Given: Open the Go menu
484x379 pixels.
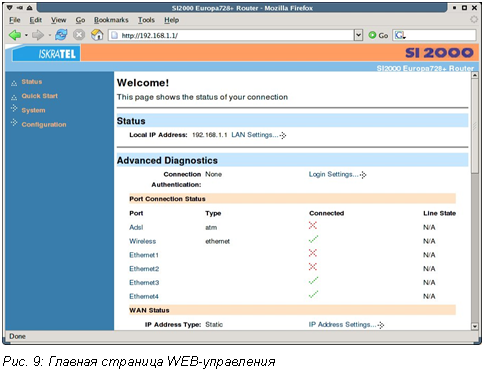Looking at the screenshot, I should [80, 20].
